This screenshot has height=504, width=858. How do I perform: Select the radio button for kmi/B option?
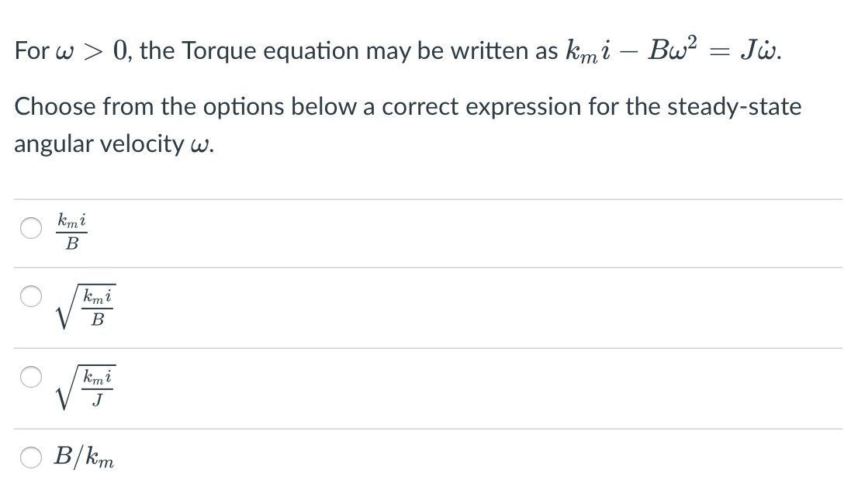click(30, 227)
